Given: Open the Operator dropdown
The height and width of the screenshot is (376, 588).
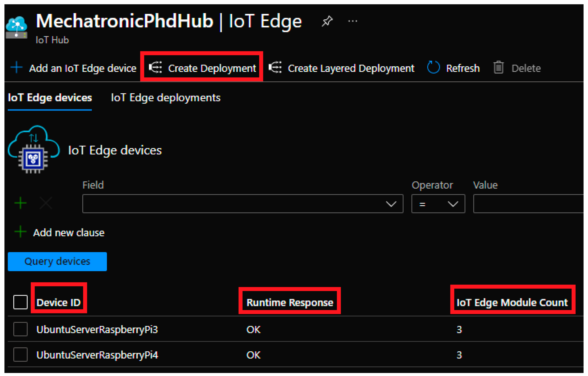Looking at the screenshot, I should click(x=438, y=204).
